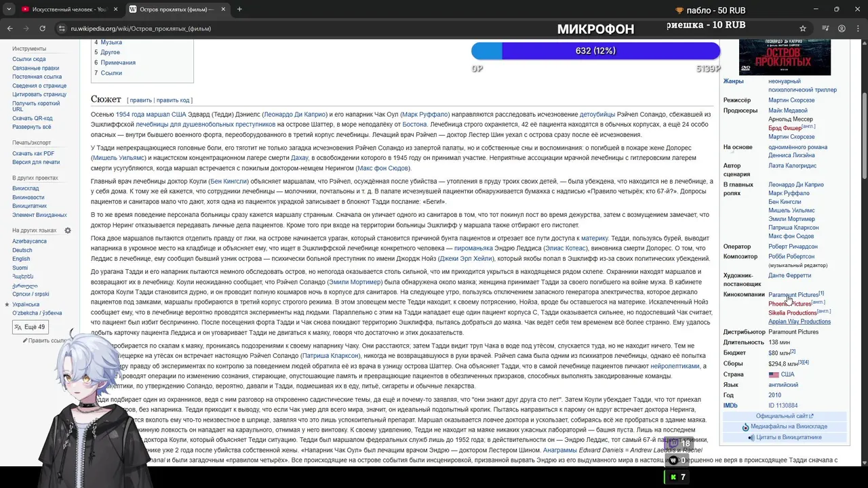Open the red 'Phoenix Pictures' infobox link
868x488 pixels.
(x=790, y=304)
